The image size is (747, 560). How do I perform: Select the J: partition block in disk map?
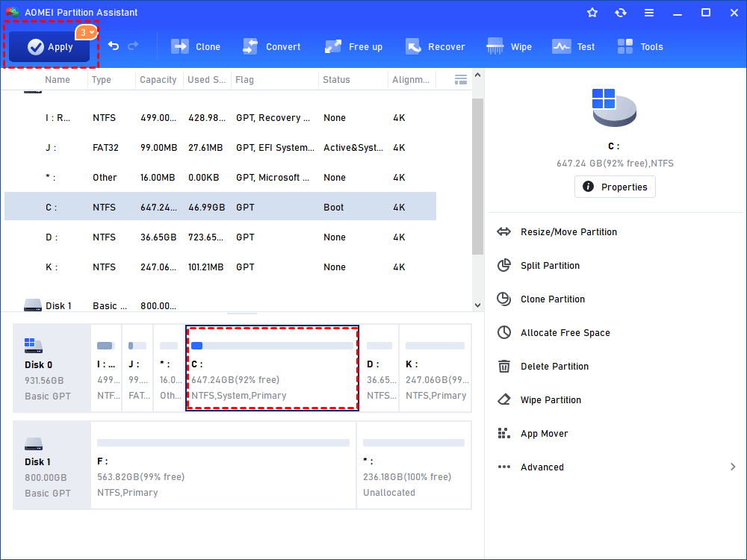pos(137,368)
